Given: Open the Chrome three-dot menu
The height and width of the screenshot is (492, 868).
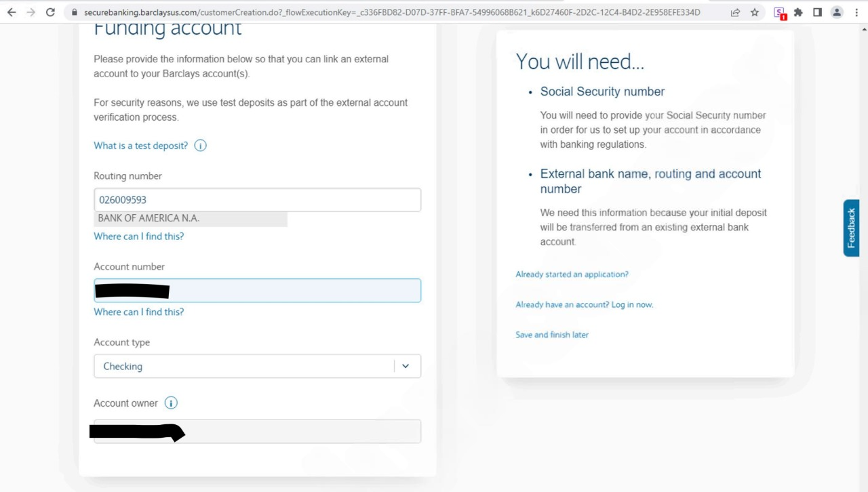Looking at the screenshot, I should pos(856,12).
